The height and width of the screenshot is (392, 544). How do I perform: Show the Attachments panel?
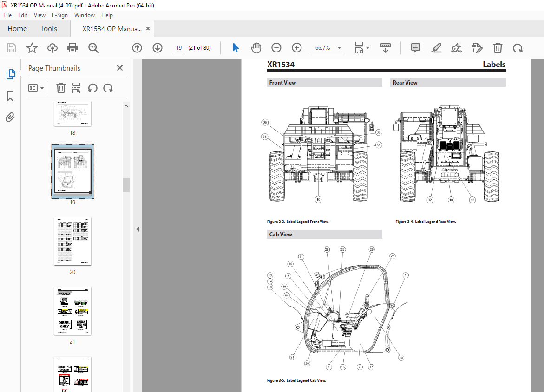click(10, 117)
